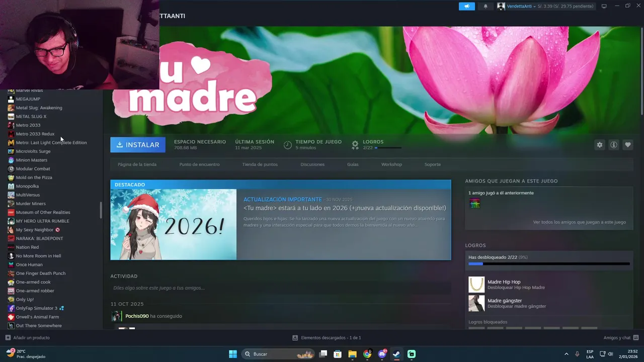Open Madre Hip Hop achievement icon
Image resolution: width=644 pixels, height=362 pixels.
(x=476, y=285)
